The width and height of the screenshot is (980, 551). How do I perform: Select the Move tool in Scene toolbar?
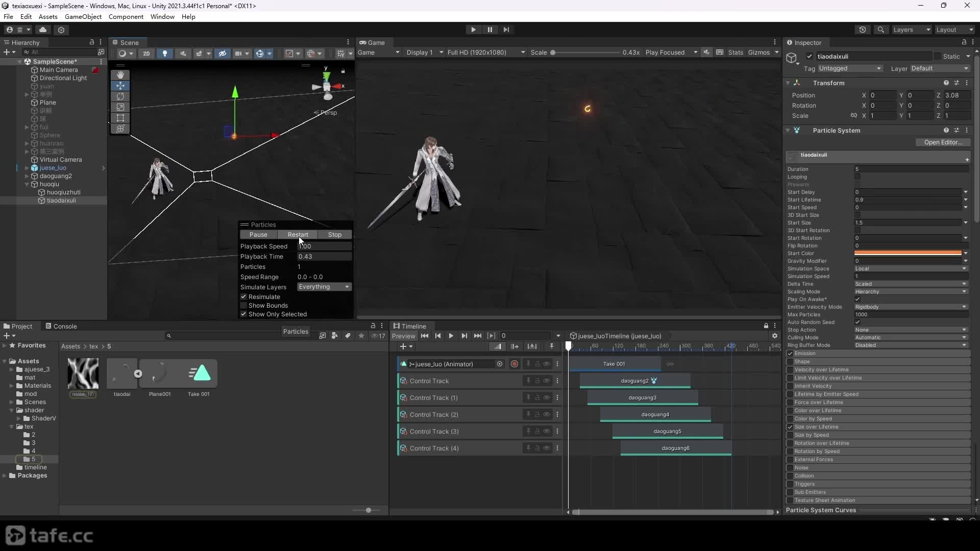click(x=120, y=86)
